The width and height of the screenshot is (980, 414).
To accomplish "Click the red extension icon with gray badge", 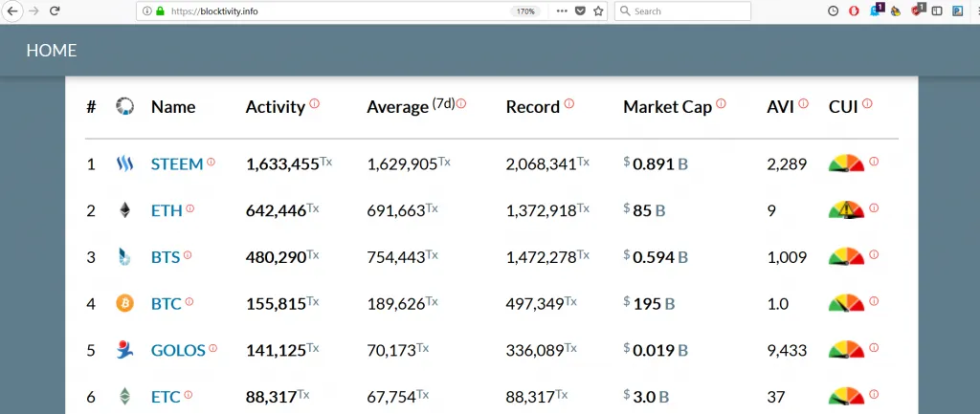I will [x=918, y=10].
